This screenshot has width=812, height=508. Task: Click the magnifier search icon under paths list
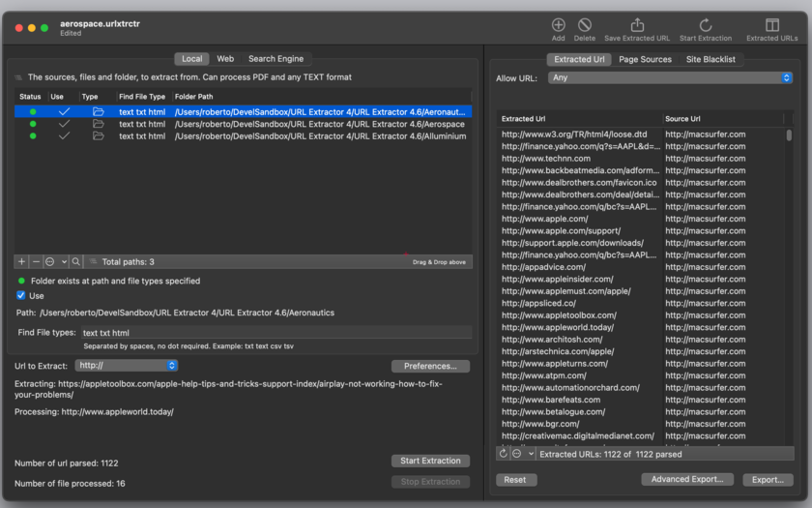[76, 262]
